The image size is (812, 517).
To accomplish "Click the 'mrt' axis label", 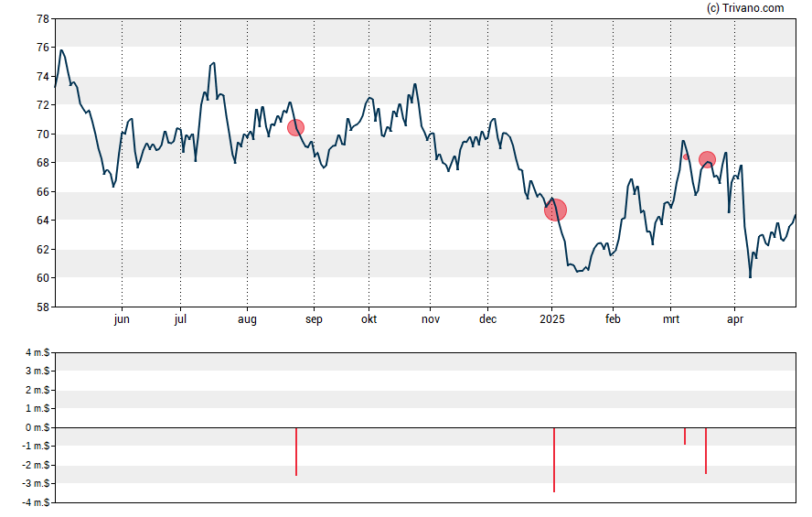I will 671,319.
